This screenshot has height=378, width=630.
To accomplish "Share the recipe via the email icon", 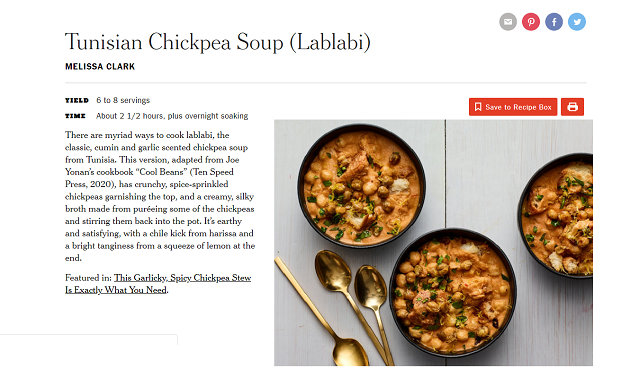I will pyautogui.click(x=508, y=22).
